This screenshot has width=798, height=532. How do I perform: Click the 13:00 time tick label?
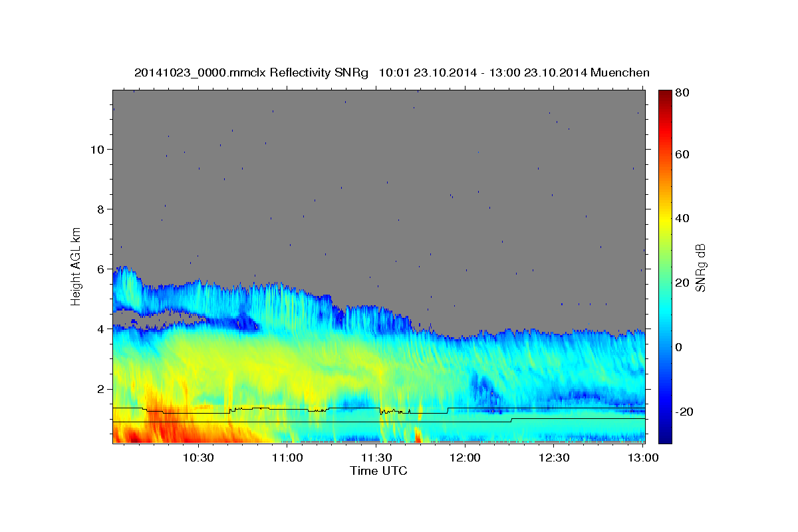tap(642, 458)
